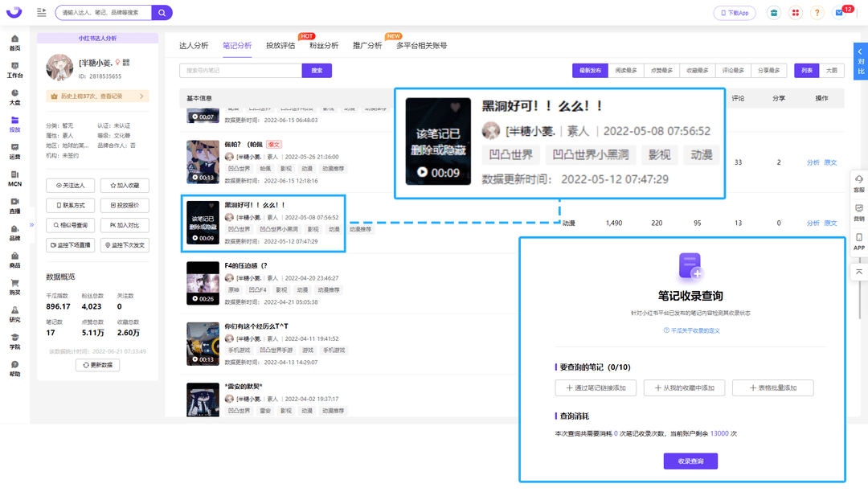Click the QR code icon beside [半糖小菱.
868x496 pixels.
126,63
